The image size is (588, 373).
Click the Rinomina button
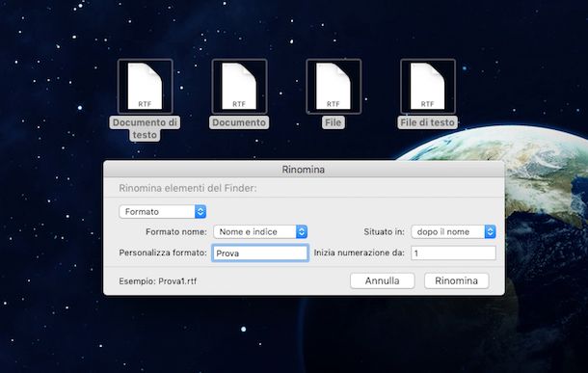click(x=456, y=280)
